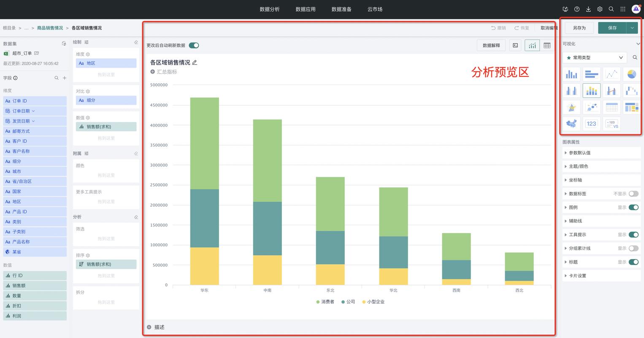Click the 消费者 green legend swatch
644x338 pixels.
[318, 302]
